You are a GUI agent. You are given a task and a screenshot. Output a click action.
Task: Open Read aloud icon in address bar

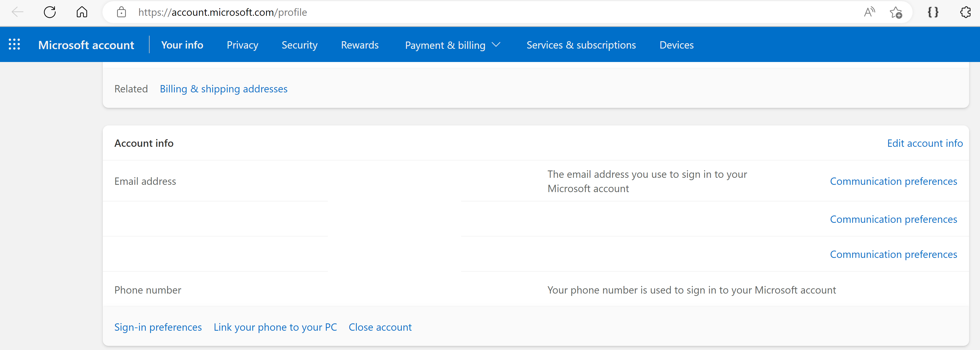[869, 12]
